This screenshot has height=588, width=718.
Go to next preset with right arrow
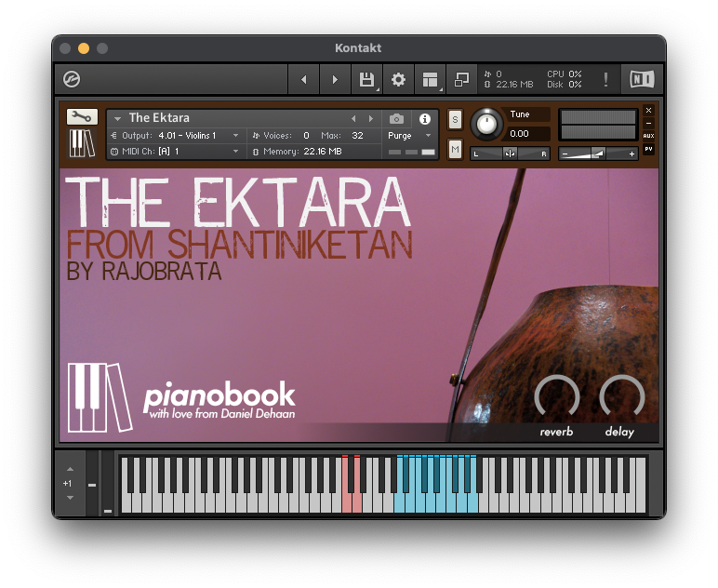335,80
